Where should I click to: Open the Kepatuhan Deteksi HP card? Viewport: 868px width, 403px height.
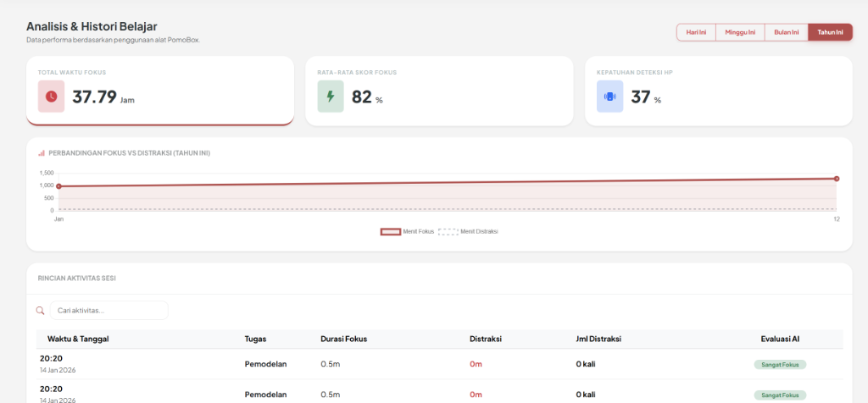click(x=719, y=91)
